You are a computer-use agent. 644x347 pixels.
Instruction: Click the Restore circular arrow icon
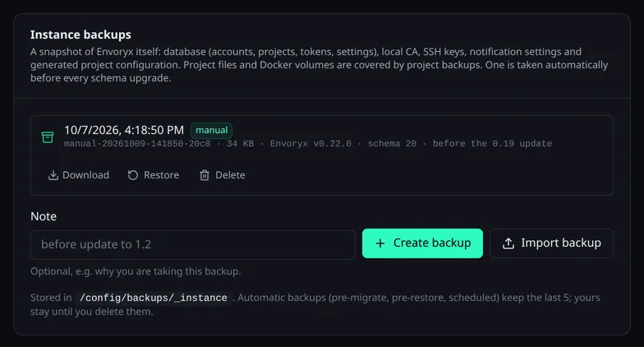click(x=133, y=175)
